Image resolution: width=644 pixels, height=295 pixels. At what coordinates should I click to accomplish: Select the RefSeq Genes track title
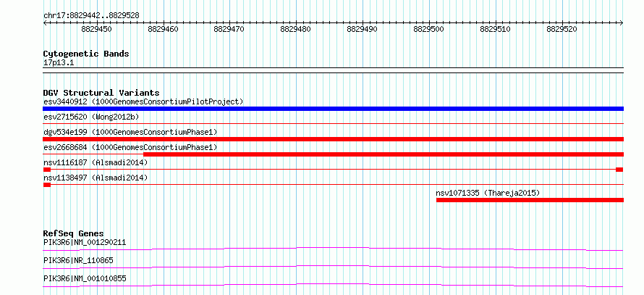point(74,233)
